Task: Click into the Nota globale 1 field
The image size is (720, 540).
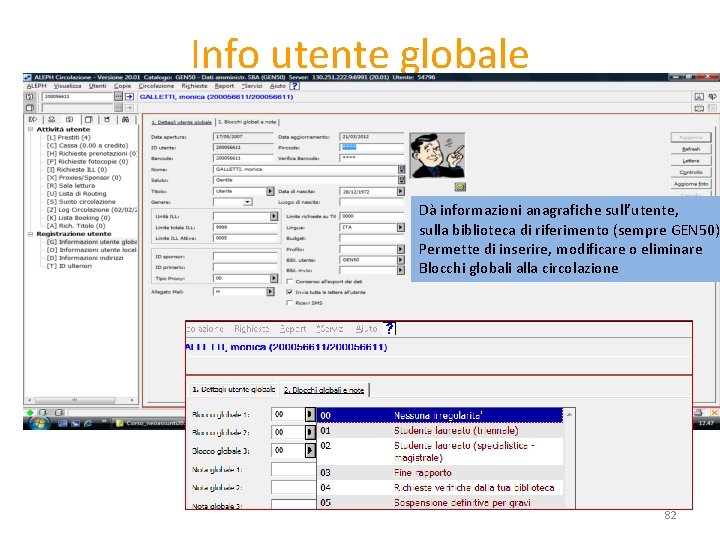Action: 293,470
